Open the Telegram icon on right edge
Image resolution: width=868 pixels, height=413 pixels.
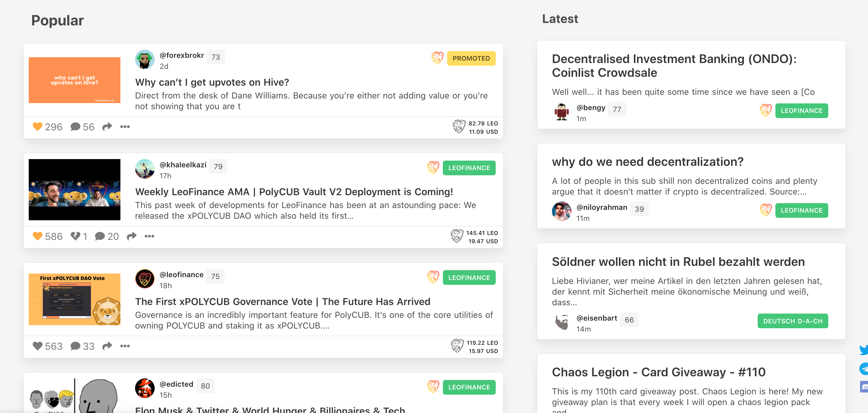[x=864, y=369]
